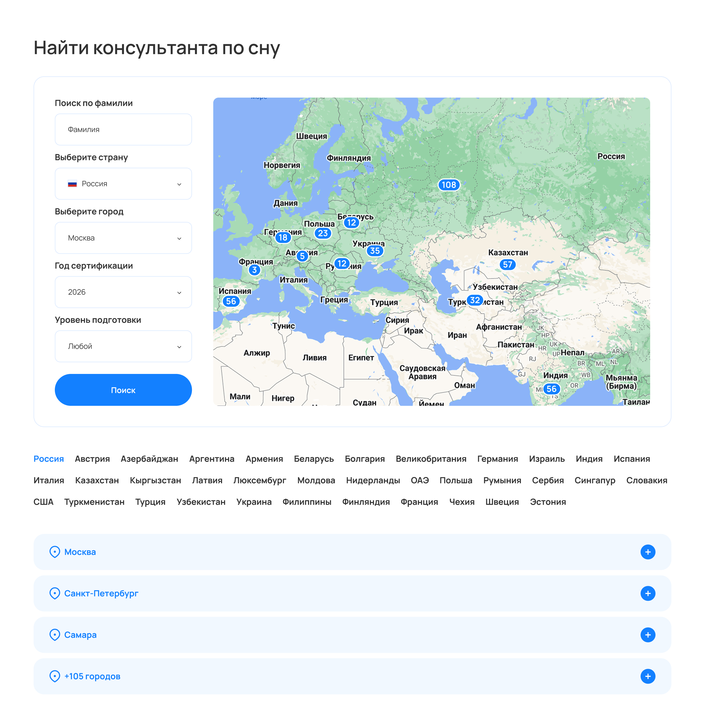Open the Уровень подготовки dropdown

(x=123, y=347)
